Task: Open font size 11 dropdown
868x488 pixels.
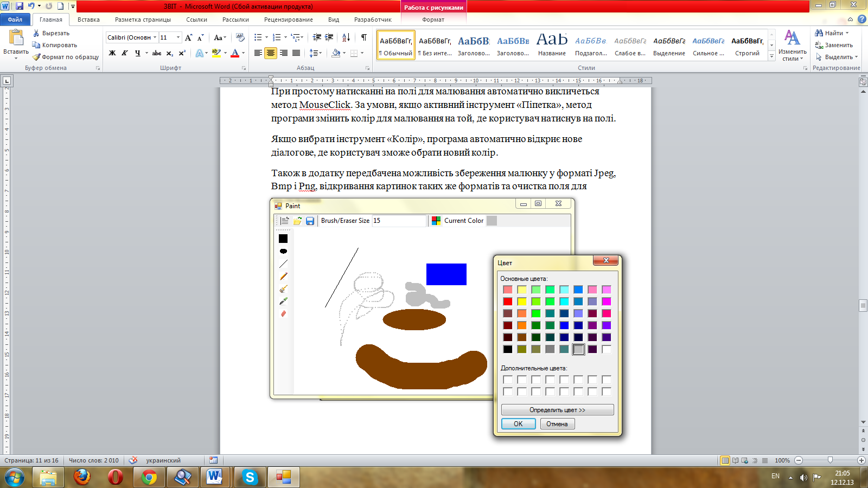Action: point(178,37)
